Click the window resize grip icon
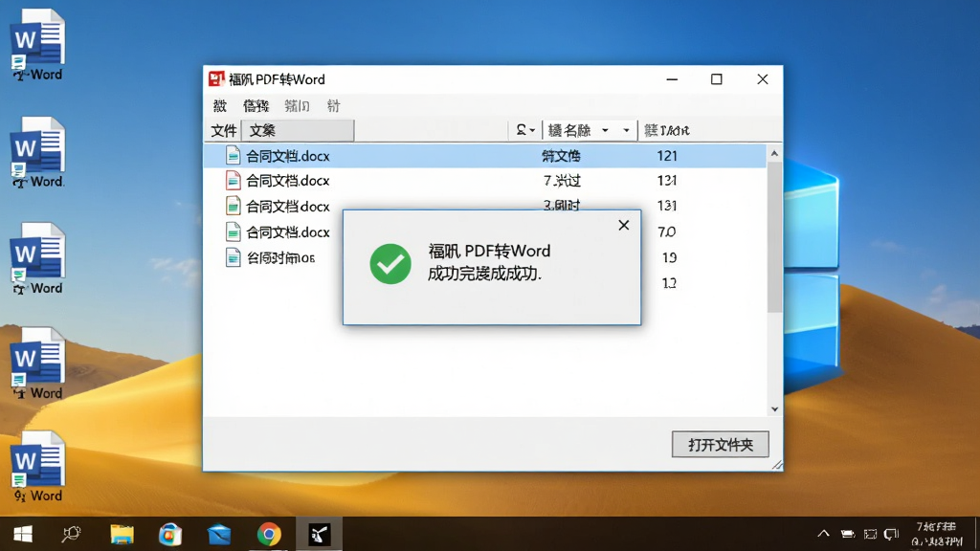980x551 pixels. 777,465
